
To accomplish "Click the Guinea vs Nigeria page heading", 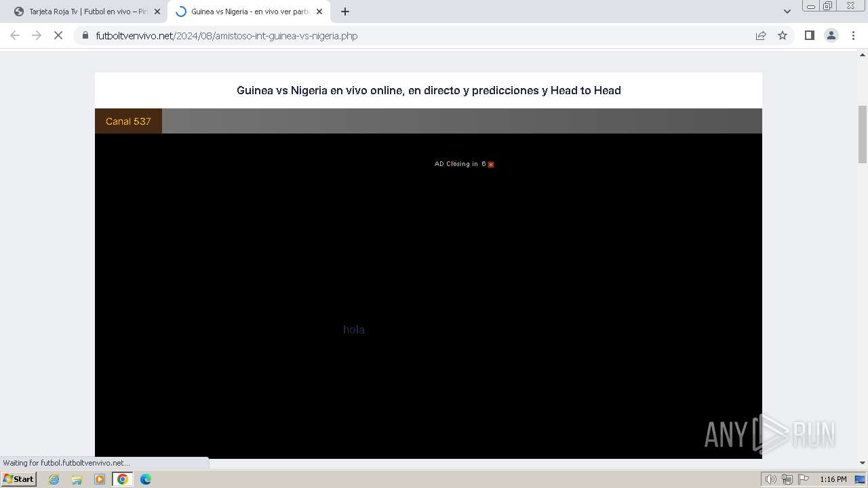I will click(x=429, y=90).
